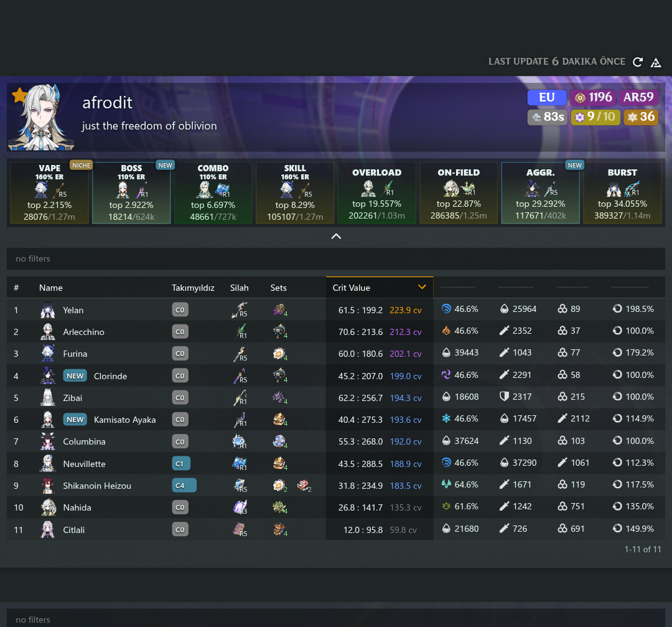Sort by the Silah column header
Image resolution: width=672 pixels, height=627 pixels.
coord(239,288)
